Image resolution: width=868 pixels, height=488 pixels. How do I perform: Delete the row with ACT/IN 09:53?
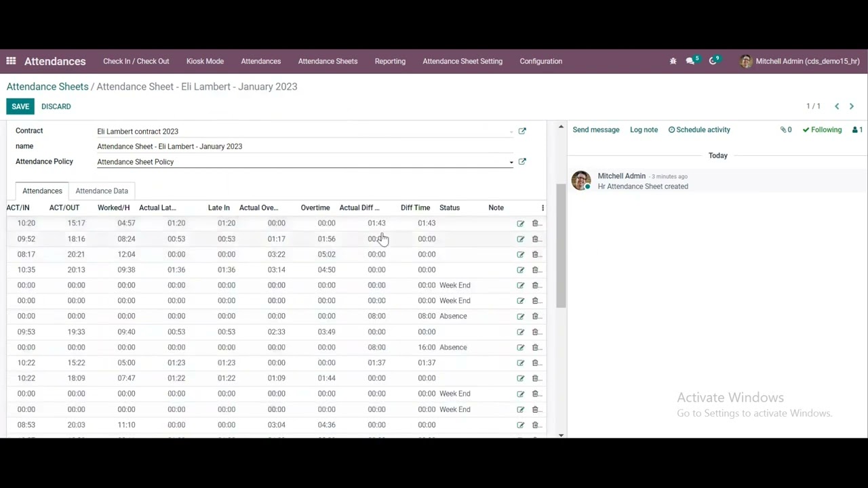click(x=535, y=331)
